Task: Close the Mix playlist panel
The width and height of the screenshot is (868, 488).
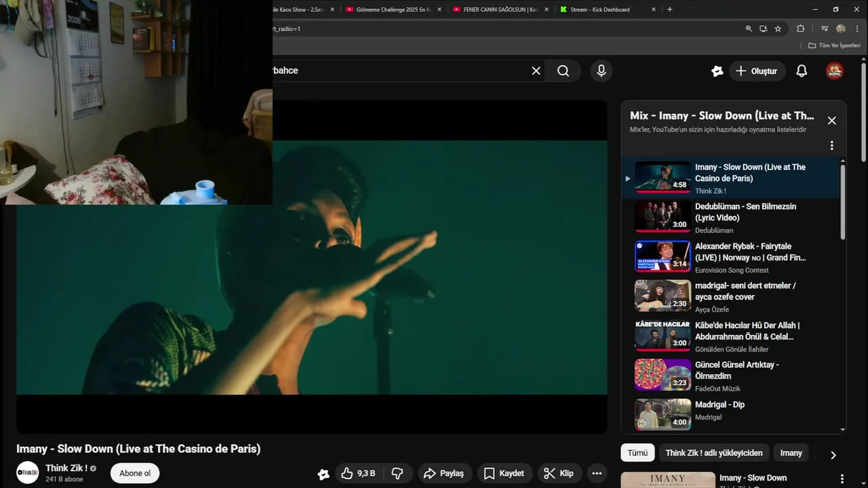Action: coord(831,121)
